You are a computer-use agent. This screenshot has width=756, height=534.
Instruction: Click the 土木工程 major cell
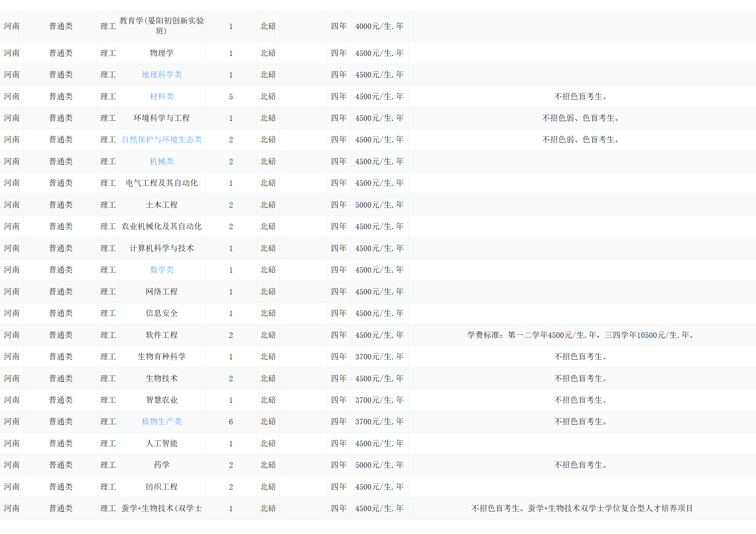(x=162, y=205)
